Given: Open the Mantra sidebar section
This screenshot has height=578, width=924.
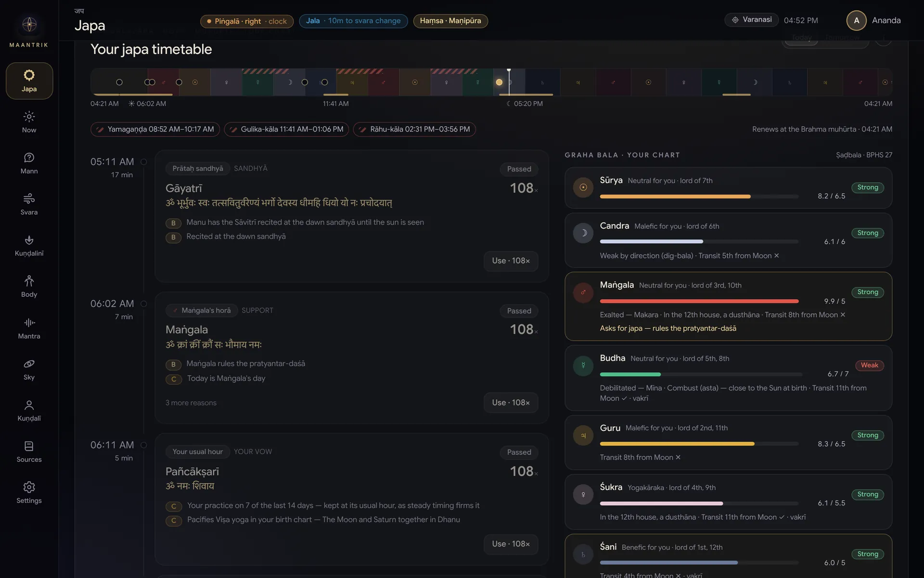Looking at the screenshot, I should point(29,328).
